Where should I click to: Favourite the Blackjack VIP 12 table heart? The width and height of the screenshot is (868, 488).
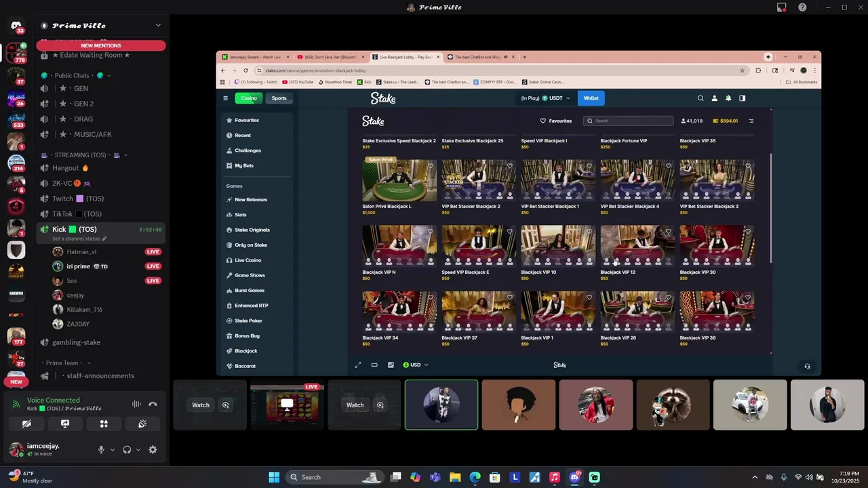tap(669, 232)
